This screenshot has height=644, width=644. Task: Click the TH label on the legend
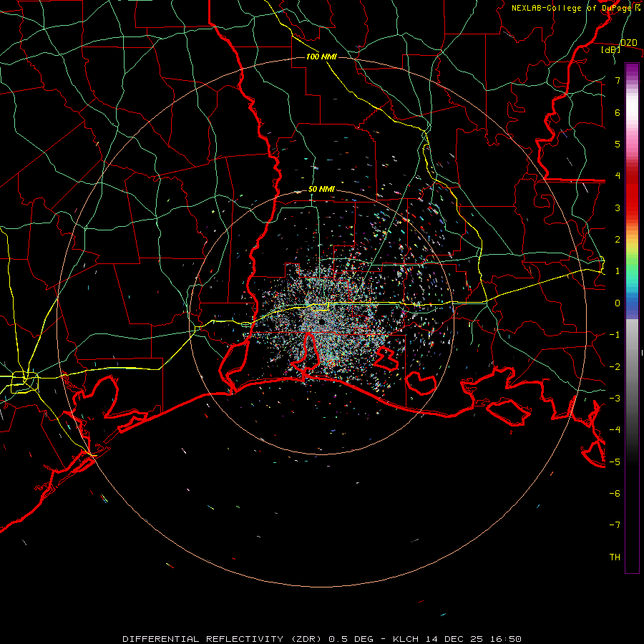pos(615,557)
